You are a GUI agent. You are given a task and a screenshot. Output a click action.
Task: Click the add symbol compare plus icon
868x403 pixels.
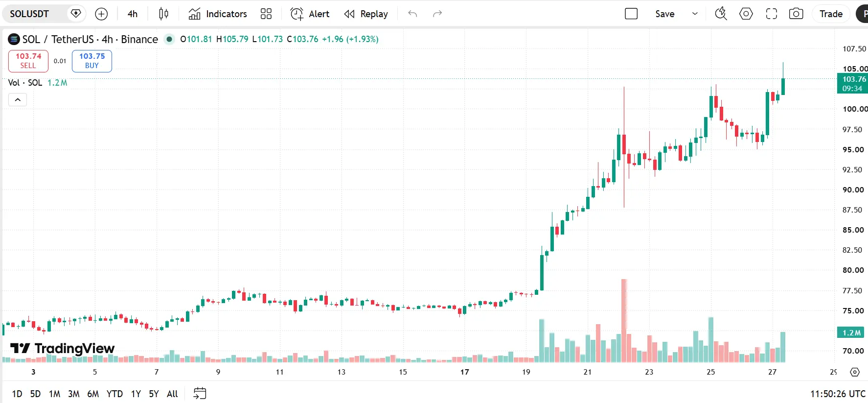[x=101, y=14]
